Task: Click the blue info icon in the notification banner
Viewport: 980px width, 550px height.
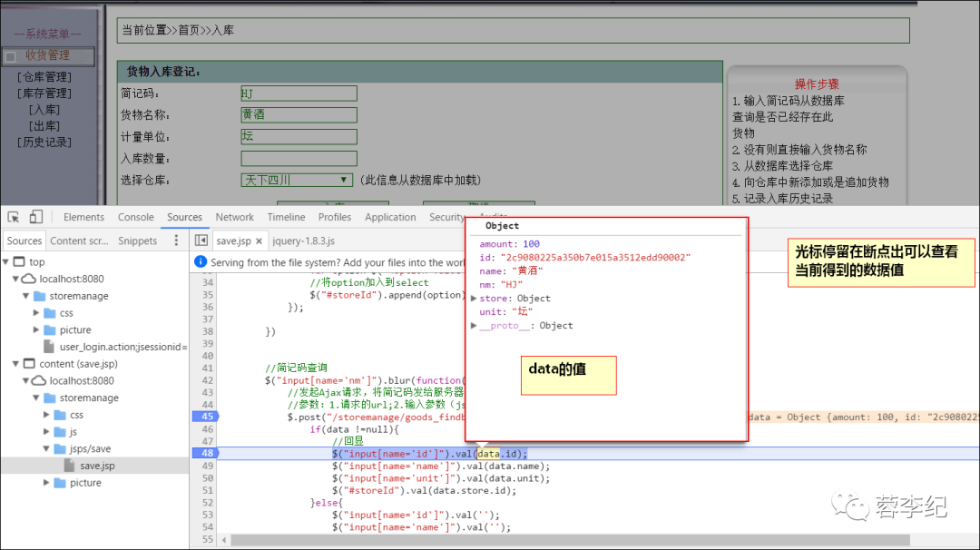Action: tap(199, 260)
